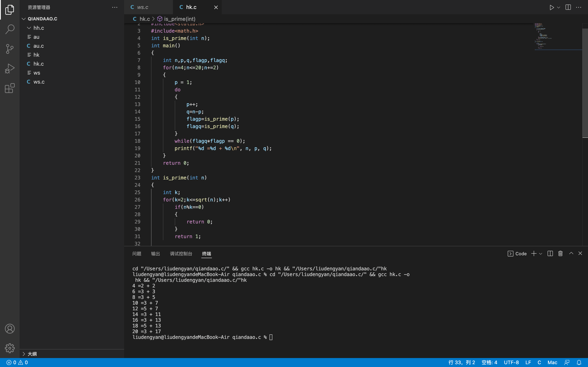Viewport: 588px width, 367px height.
Task: Split the terminal pane
Action: tap(550, 253)
